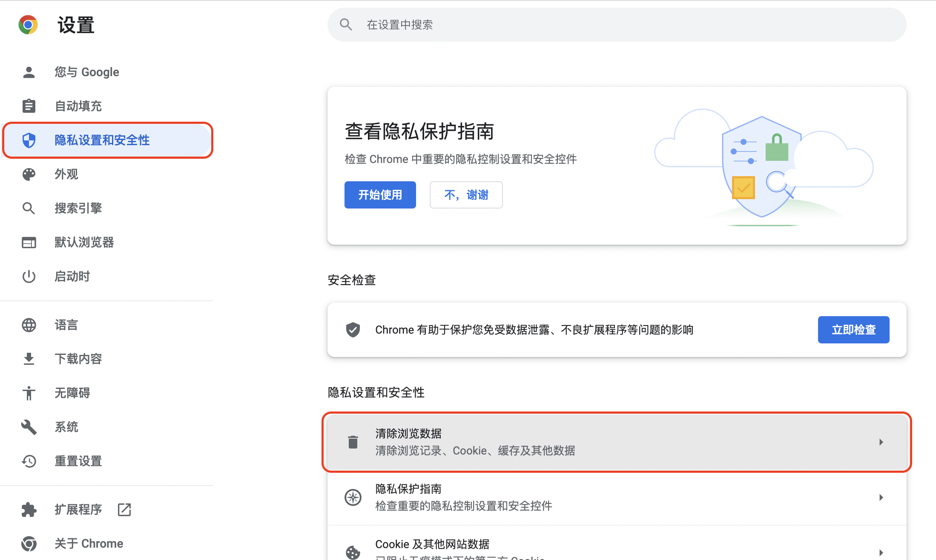Click the 不，谢谢 button

[466, 195]
